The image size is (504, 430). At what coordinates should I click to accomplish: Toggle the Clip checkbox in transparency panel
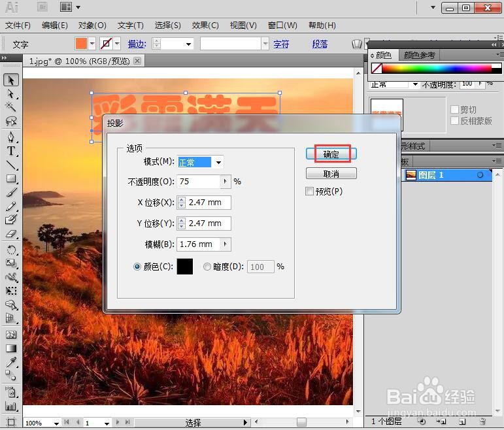click(x=454, y=110)
